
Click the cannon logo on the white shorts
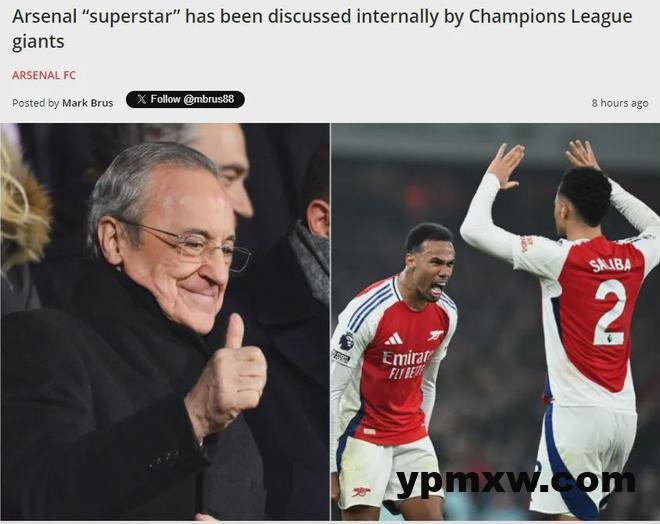point(362,492)
